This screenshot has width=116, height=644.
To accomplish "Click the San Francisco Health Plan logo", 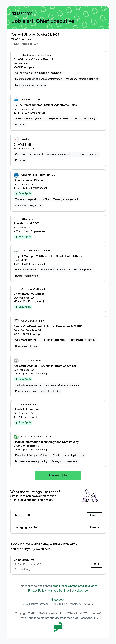I will 16,175.
